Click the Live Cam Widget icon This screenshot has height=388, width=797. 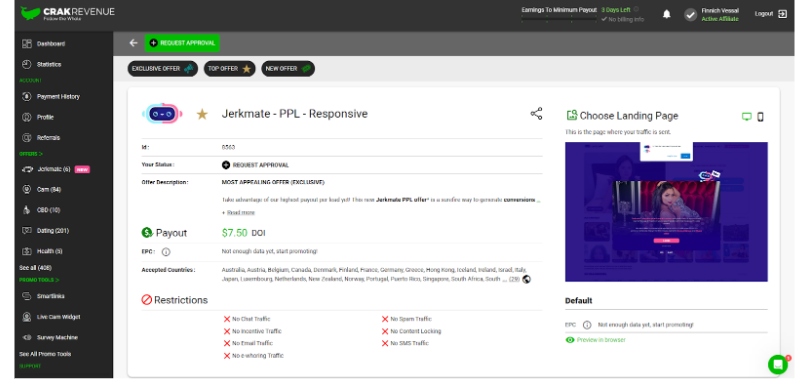[x=27, y=317]
